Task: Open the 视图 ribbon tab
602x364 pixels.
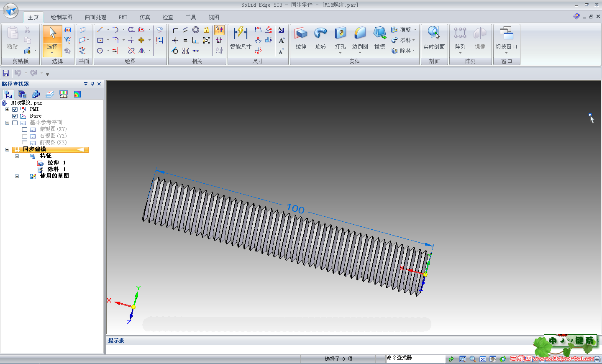Action: [214, 17]
